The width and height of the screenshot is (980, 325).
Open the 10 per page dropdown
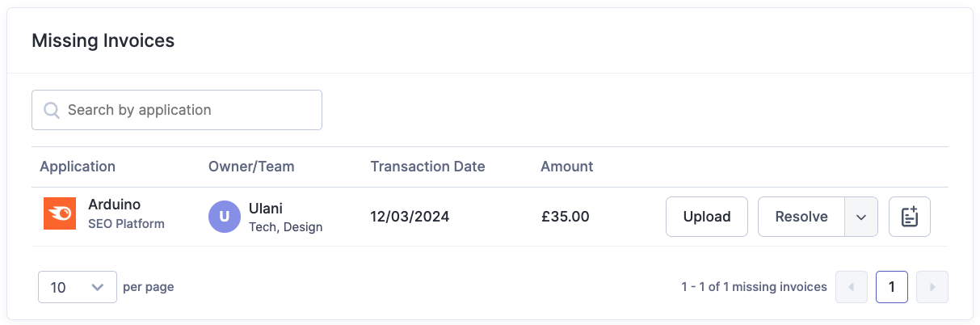[78, 287]
